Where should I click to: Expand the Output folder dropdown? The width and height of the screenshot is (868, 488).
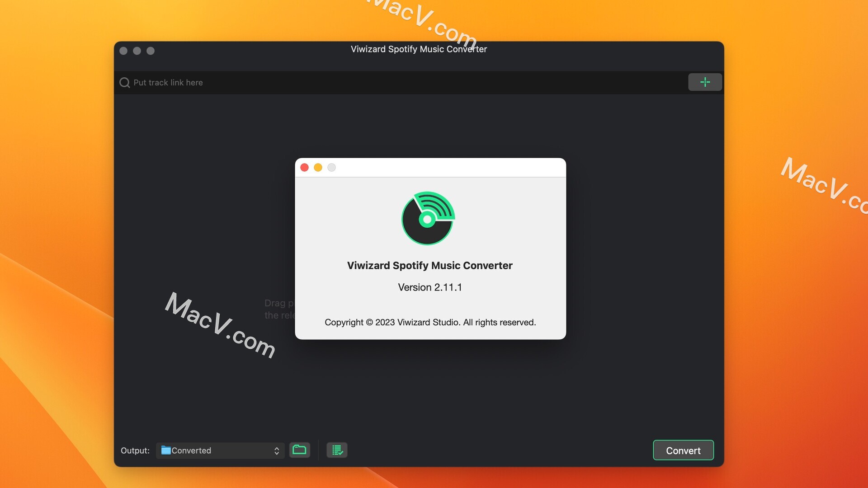[275, 450]
